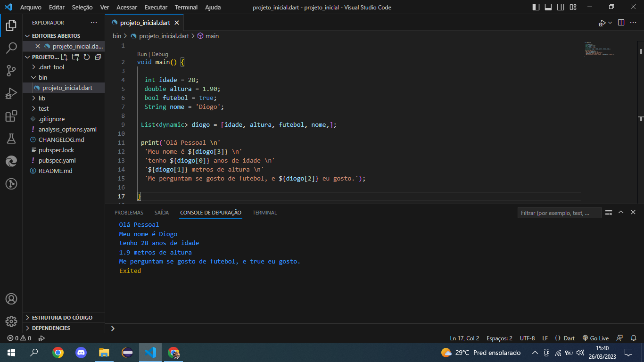Viewport: 644px width, 362px height.
Task: Split the editor to the right
Action: (621, 23)
